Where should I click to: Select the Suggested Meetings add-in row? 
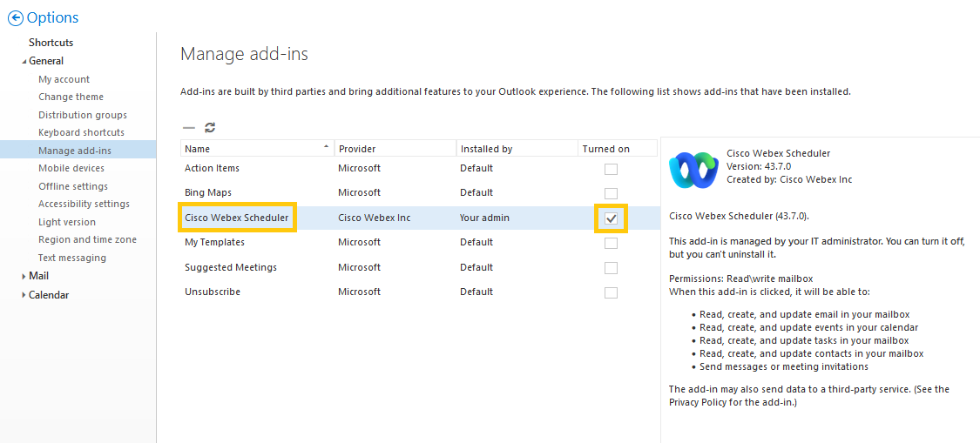tap(231, 267)
